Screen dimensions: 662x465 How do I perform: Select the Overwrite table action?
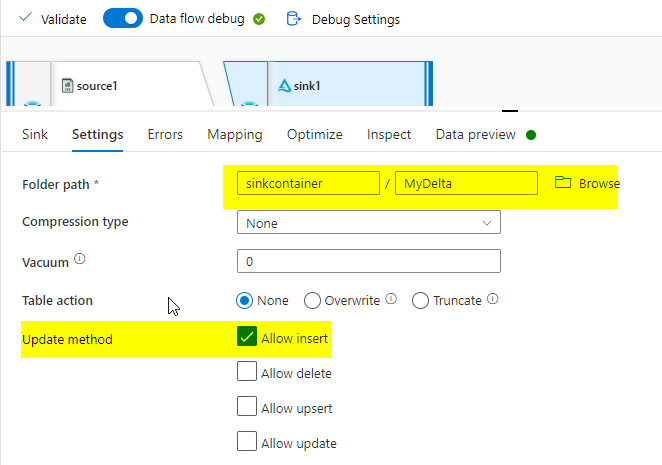click(312, 300)
